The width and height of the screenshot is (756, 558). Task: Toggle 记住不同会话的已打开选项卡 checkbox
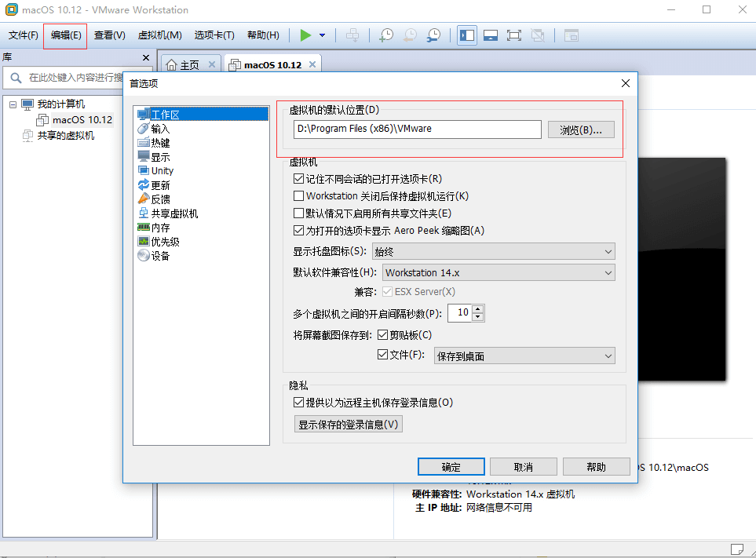tap(298, 179)
